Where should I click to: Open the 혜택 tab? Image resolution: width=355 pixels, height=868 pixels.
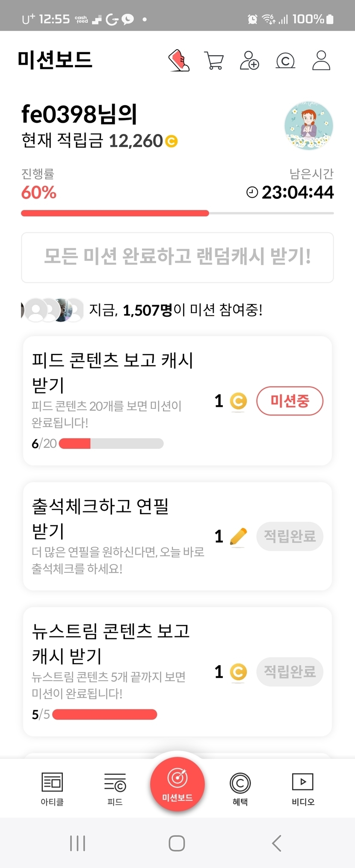tap(240, 788)
